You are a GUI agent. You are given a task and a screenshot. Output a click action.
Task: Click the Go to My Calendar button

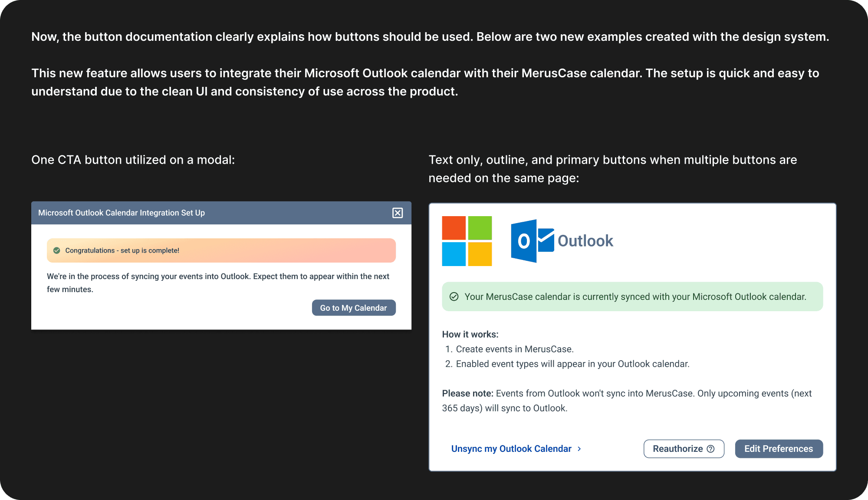tap(354, 308)
